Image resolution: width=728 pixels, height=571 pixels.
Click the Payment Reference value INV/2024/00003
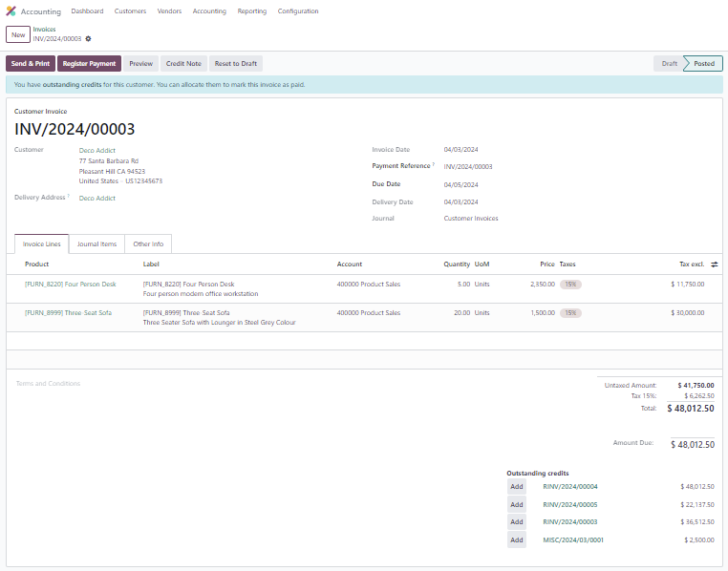[468, 167]
